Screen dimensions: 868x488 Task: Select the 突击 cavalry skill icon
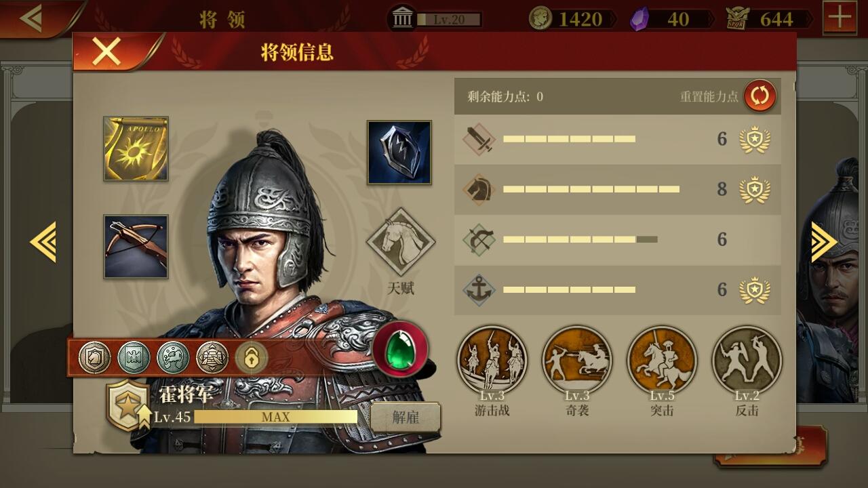pos(662,360)
